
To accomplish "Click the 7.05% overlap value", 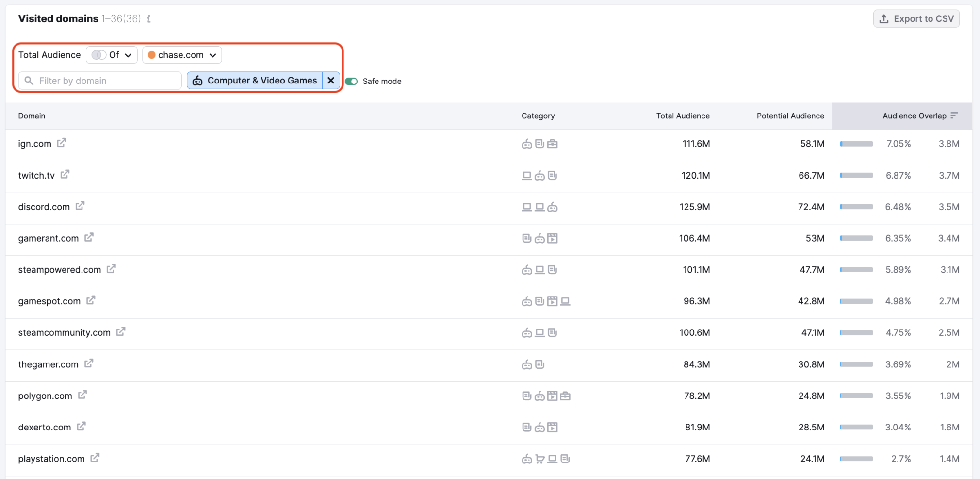I will pos(898,144).
